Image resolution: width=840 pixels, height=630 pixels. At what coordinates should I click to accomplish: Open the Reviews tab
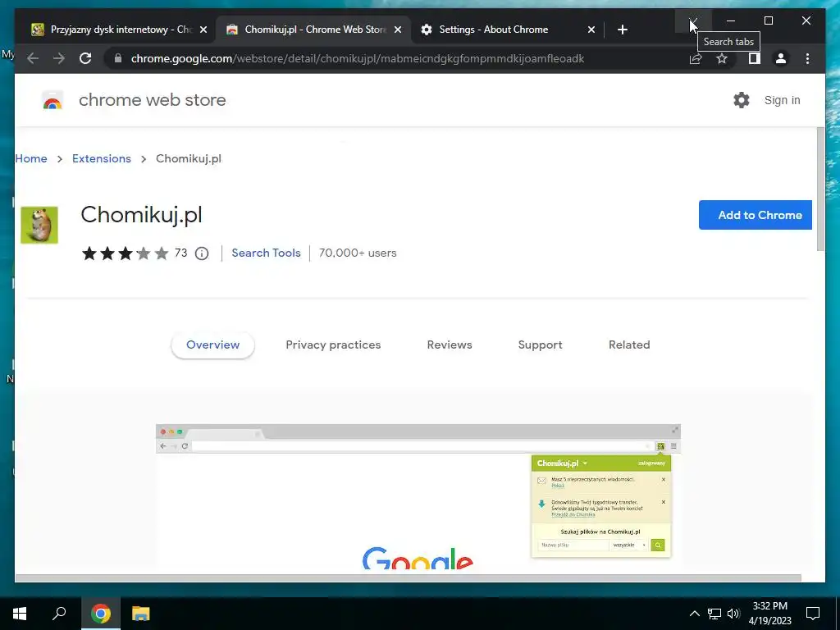tap(450, 345)
